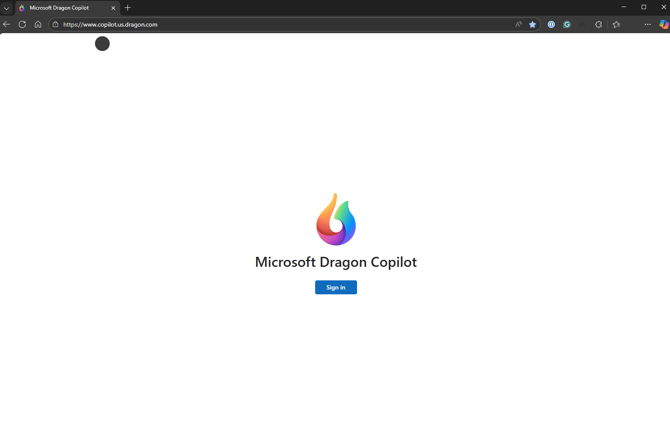Click the Microsoft Dragon Copilot heading

click(x=335, y=262)
